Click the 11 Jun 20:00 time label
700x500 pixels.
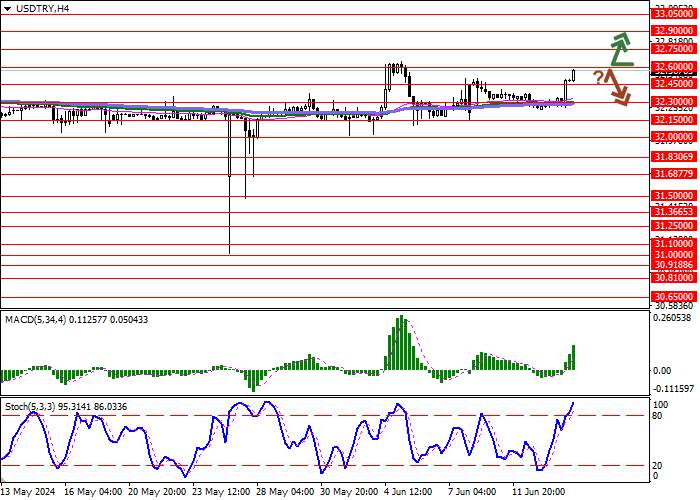tap(539, 492)
